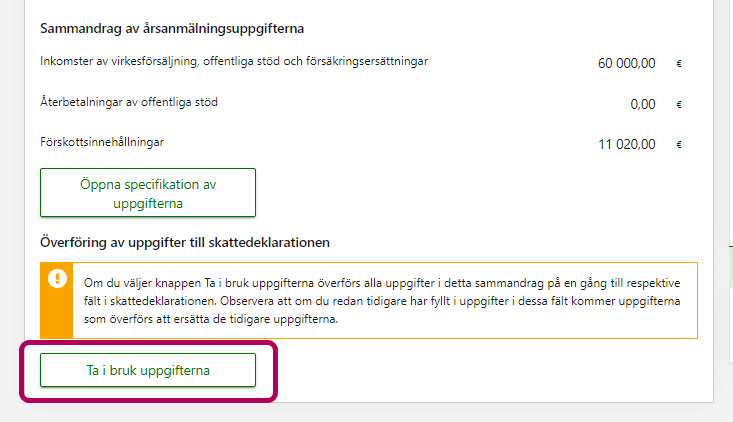
Task: Select the 0,00 repayment amount
Action: pos(643,104)
